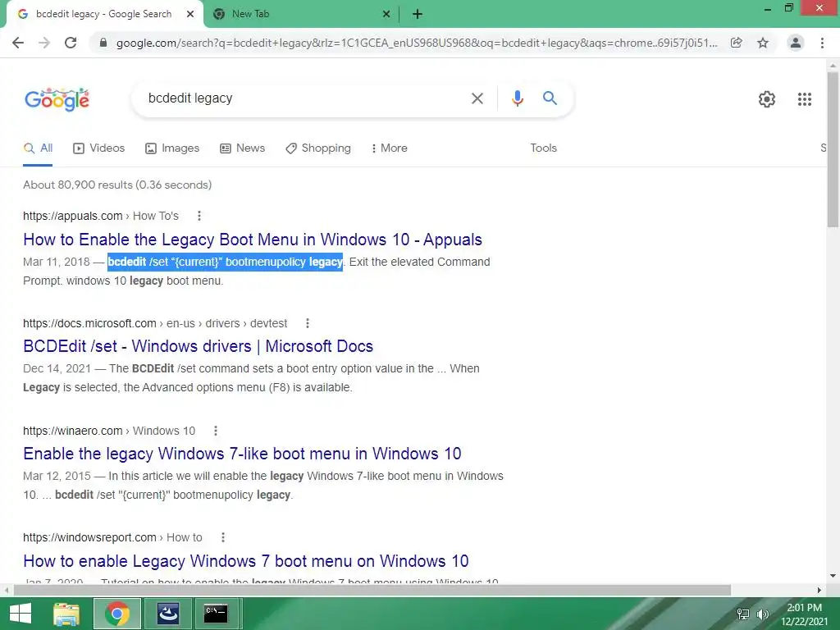840x630 pixels.
Task: Close the New Tab tab
Action: point(386,15)
